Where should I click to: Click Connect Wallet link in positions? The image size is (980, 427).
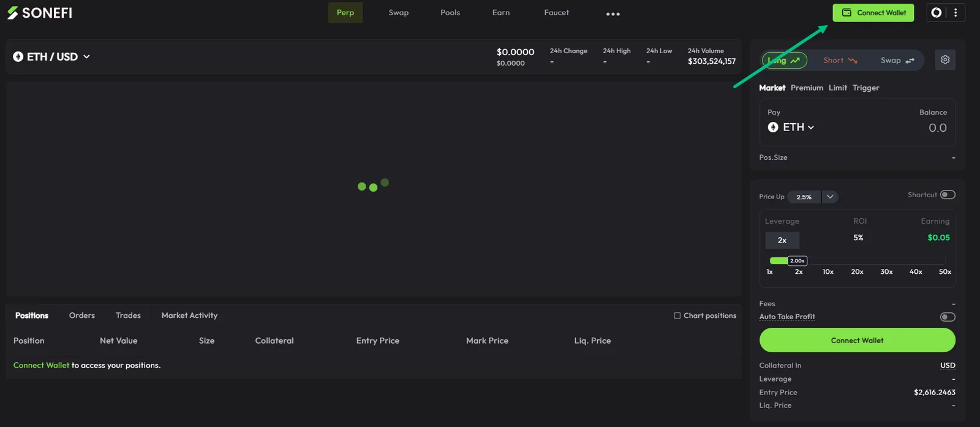(x=41, y=365)
